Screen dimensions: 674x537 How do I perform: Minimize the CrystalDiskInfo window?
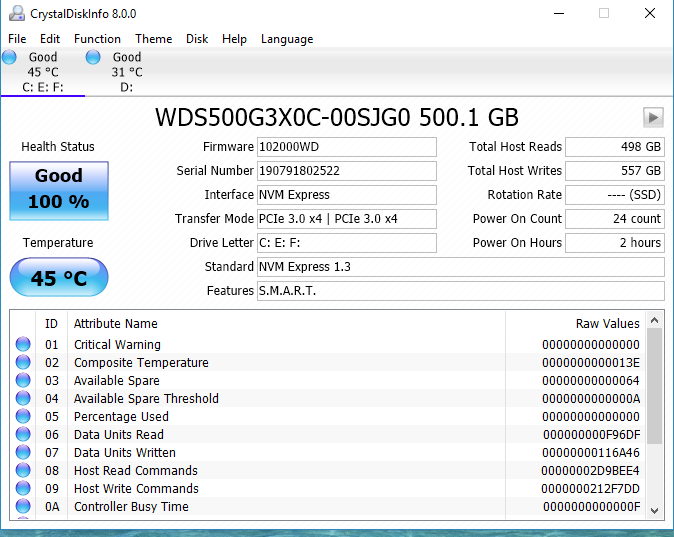tap(559, 13)
